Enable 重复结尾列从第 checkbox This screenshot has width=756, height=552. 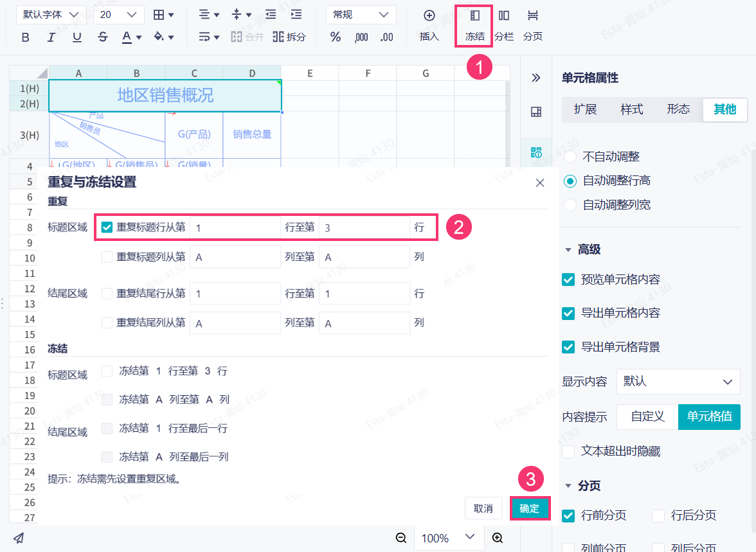107,323
